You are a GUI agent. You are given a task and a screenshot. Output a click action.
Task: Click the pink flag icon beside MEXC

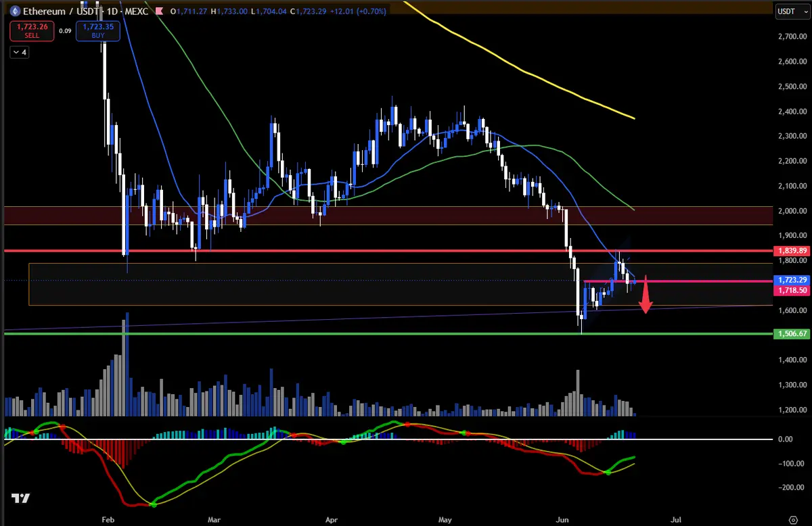click(x=160, y=11)
